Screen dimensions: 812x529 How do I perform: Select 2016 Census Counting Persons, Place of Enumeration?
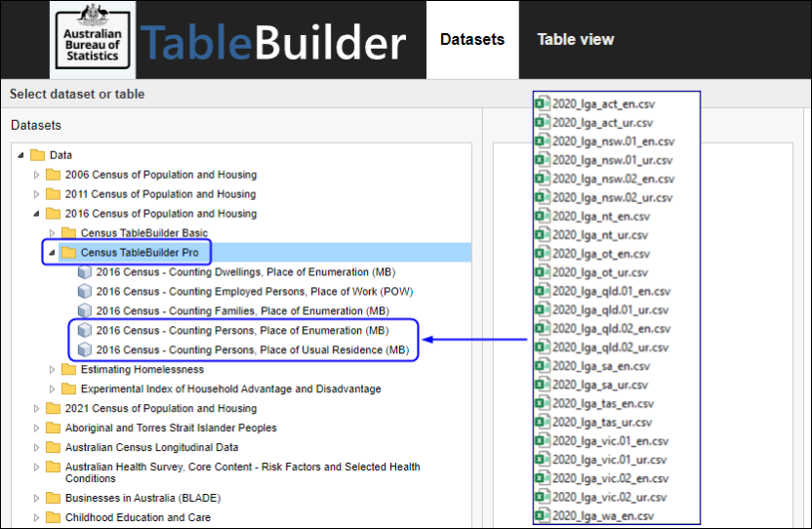pos(242,331)
